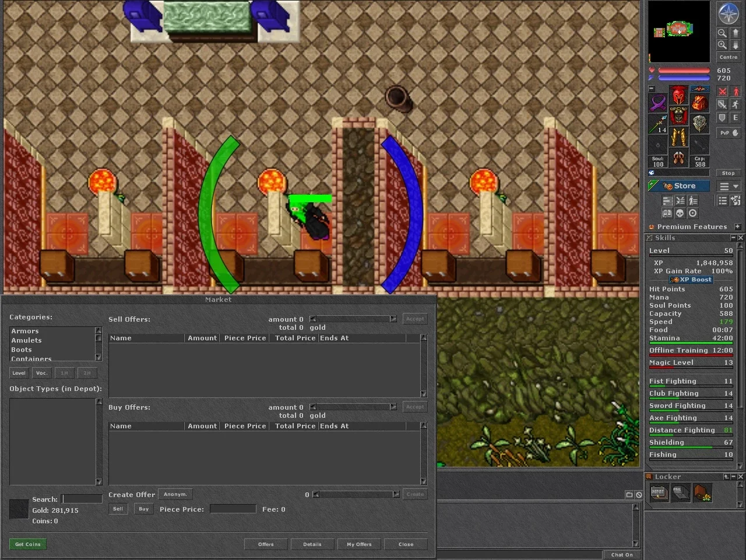Click the Buy Offers amount slider
The image size is (746, 560).
tap(353, 407)
